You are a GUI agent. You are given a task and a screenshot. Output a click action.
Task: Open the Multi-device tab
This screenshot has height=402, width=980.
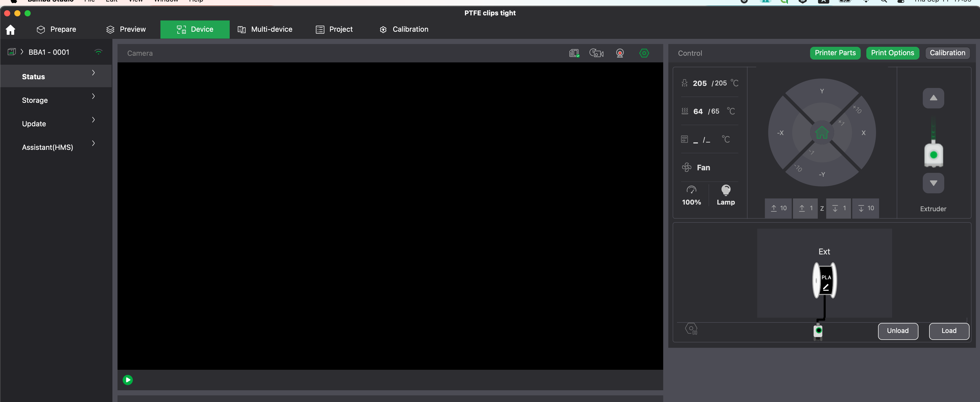click(x=265, y=29)
